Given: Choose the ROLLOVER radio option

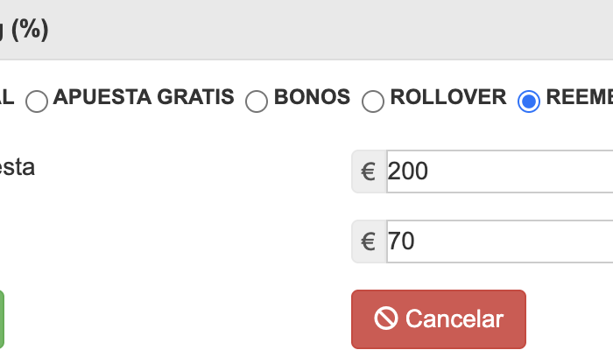Looking at the screenshot, I should click(x=373, y=101).
